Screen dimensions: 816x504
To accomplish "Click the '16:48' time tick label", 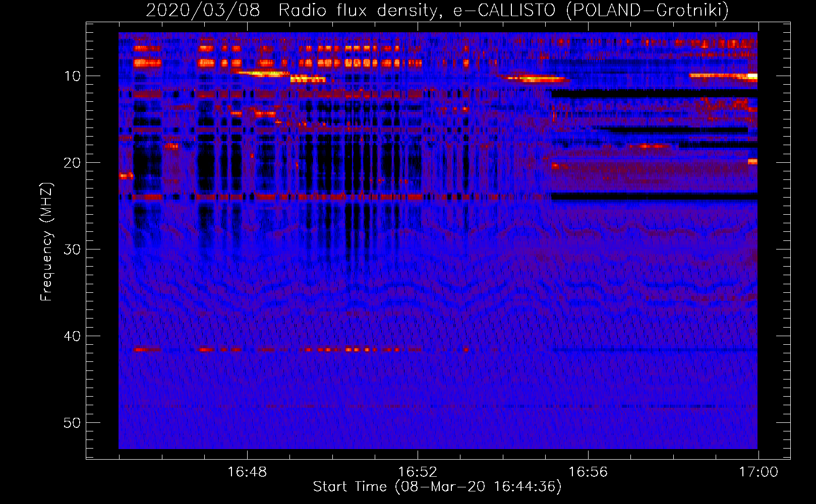I will click(x=247, y=472).
